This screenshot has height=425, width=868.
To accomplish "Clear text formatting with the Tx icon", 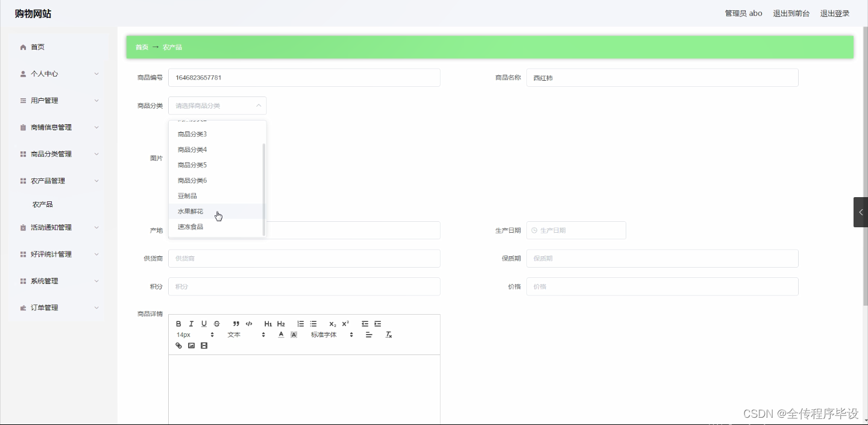I will click(x=388, y=335).
